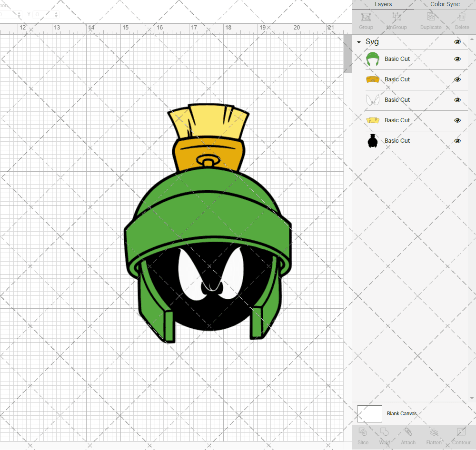
Task: Select the green helmet layer thumbnail
Action: tap(373, 59)
